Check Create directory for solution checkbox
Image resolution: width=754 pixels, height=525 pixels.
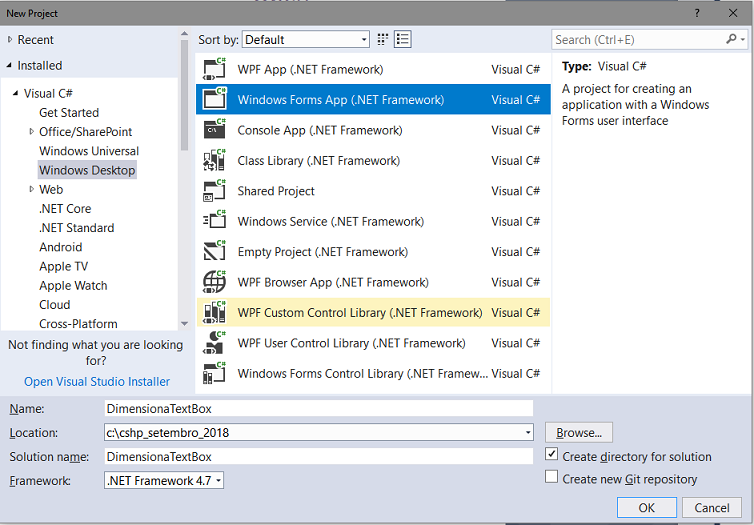tap(552, 454)
